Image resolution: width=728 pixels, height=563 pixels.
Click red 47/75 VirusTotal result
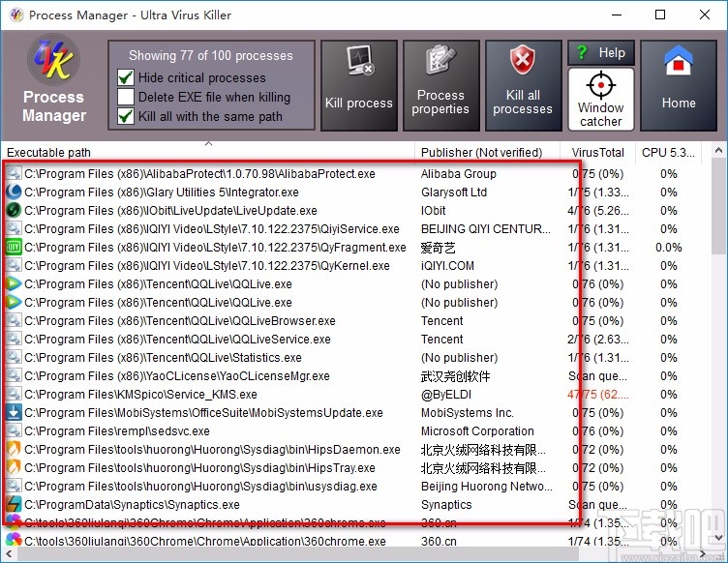[x=597, y=395]
